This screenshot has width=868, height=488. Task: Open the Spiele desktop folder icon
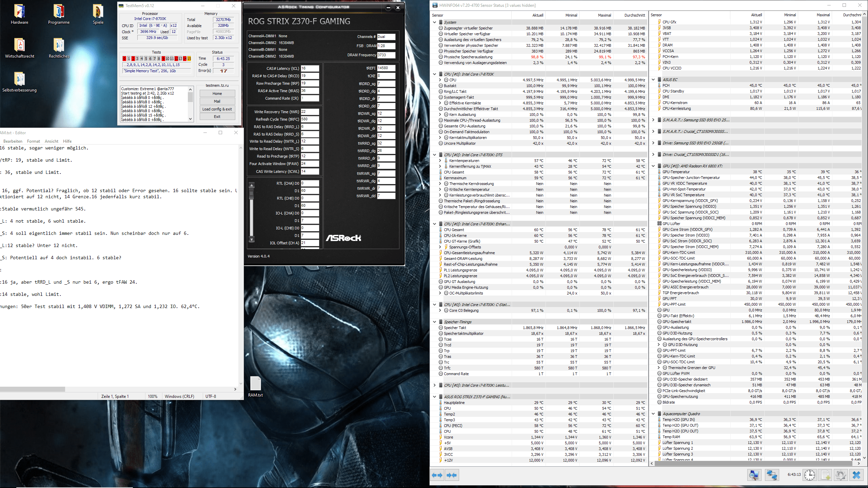pos(98,14)
